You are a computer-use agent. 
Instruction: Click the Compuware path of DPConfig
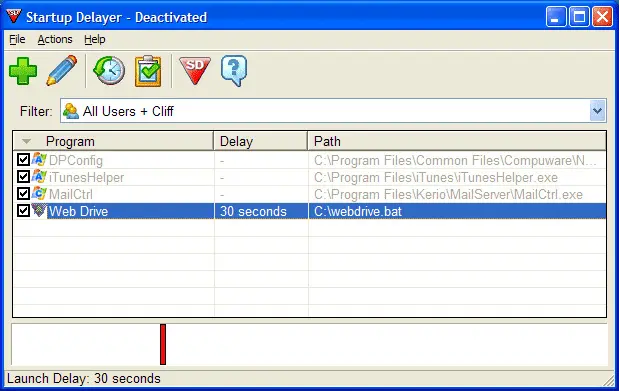tap(455, 160)
